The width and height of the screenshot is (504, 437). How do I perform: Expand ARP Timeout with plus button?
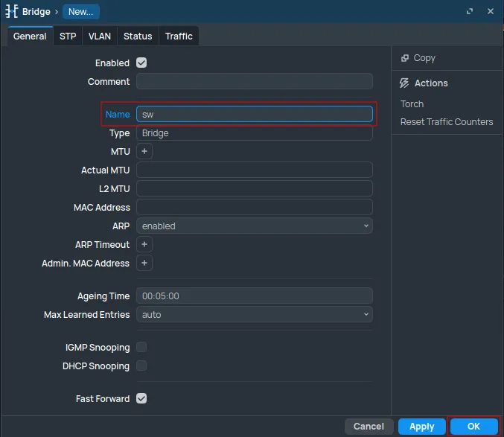(x=144, y=245)
